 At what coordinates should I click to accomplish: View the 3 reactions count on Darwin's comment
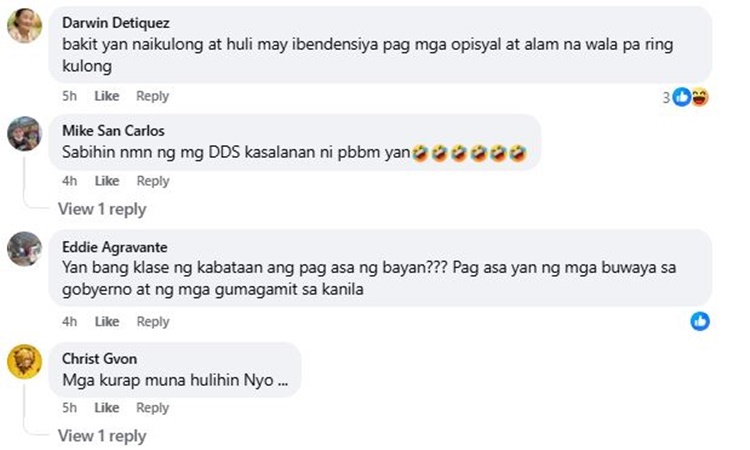click(666, 98)
